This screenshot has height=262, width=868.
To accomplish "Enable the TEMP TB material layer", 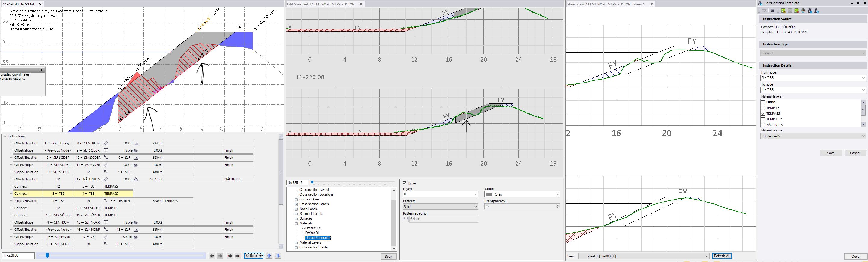I will pos(763,108).
